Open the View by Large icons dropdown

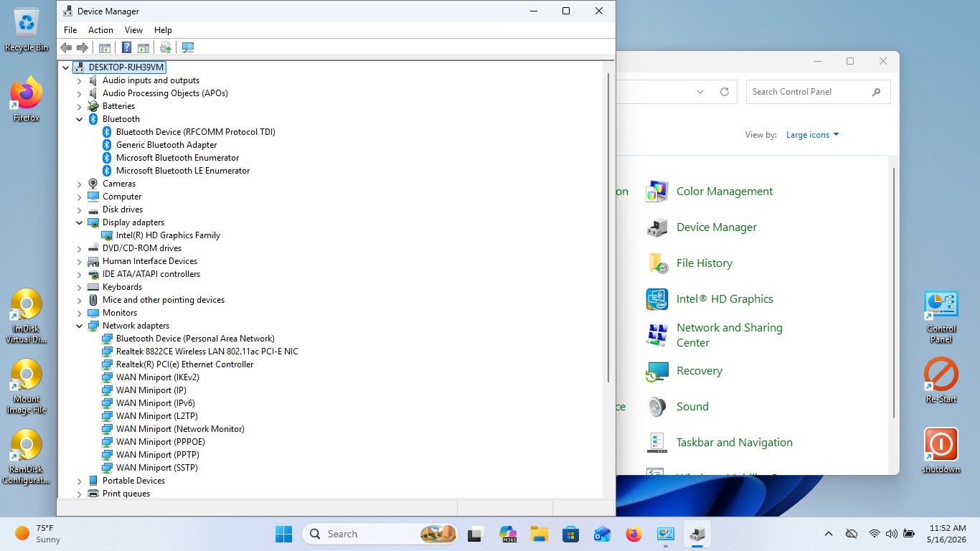coord(812,135)
